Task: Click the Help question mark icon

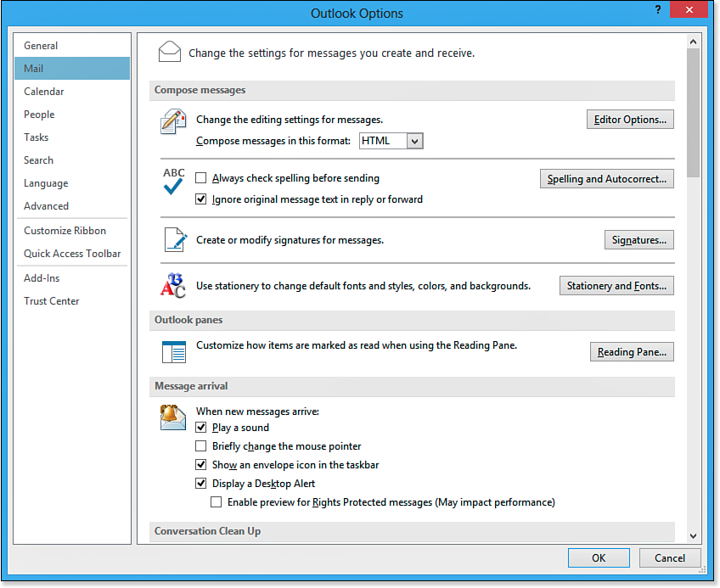Action: (x=658, y=10)
